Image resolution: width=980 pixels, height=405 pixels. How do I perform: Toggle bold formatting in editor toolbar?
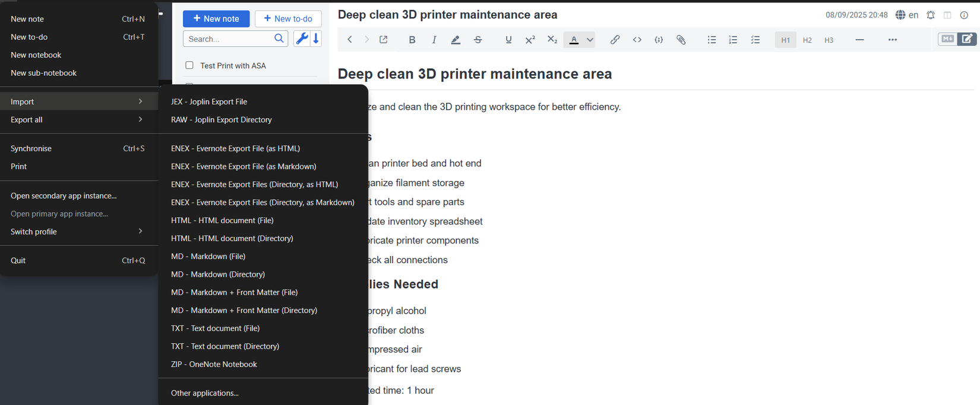412,40
